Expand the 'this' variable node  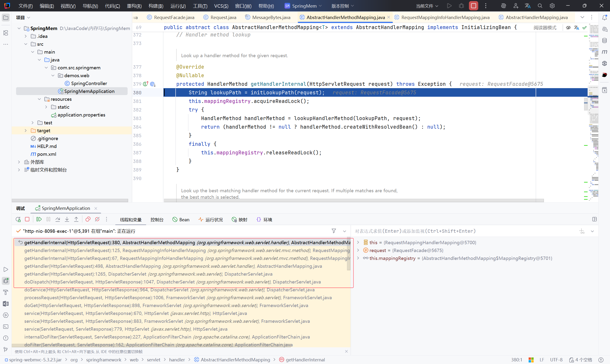click(x=358, y=242)
